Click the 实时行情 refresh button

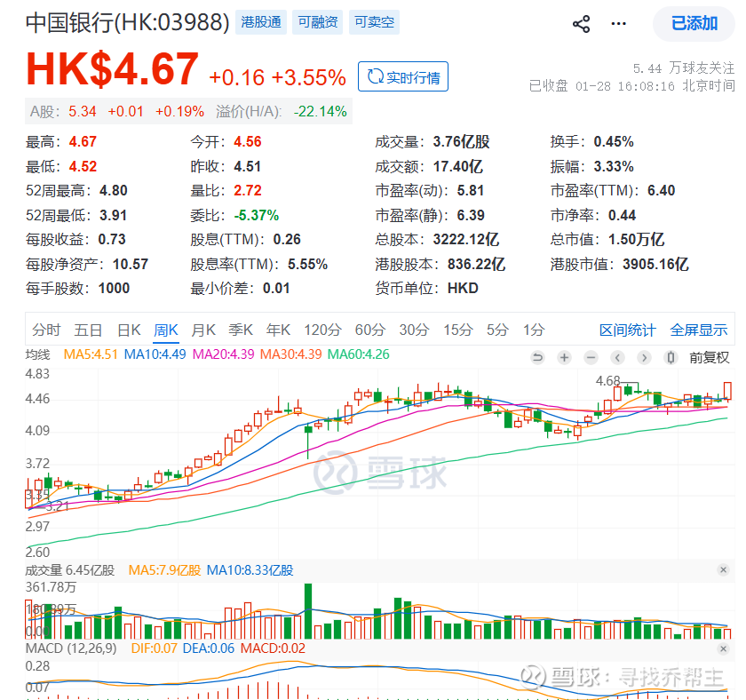(x=403, y=76)
